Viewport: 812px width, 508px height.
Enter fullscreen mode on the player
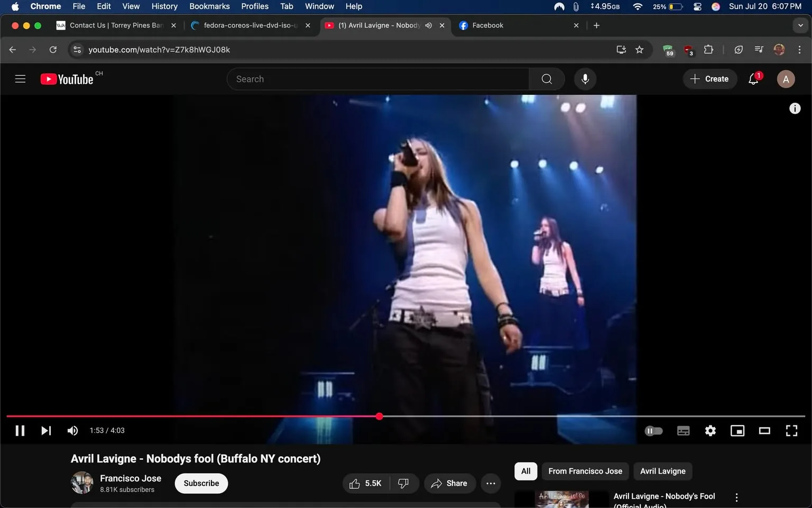tap(791, 430)
